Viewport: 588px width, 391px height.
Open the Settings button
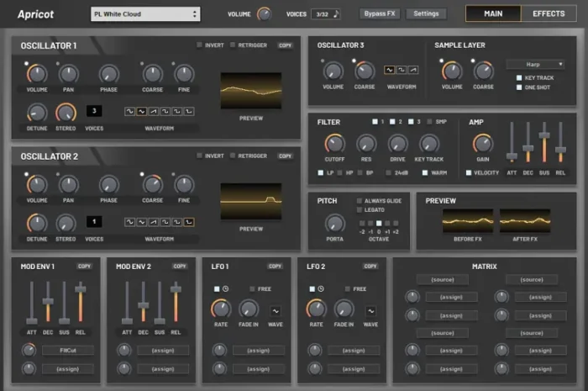tap(426, 14)
